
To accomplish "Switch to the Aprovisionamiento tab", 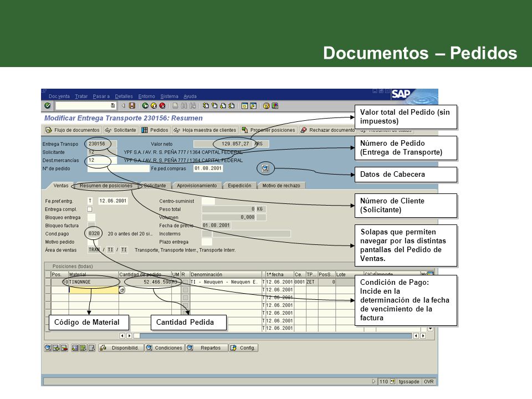I will [197, 186].
